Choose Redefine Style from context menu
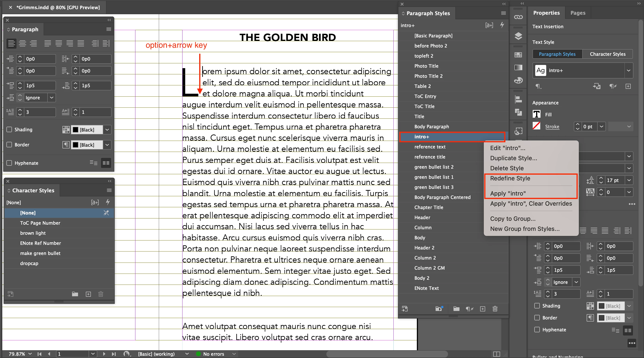The height and width of the screenshot is (358, 644). [510, 178]
